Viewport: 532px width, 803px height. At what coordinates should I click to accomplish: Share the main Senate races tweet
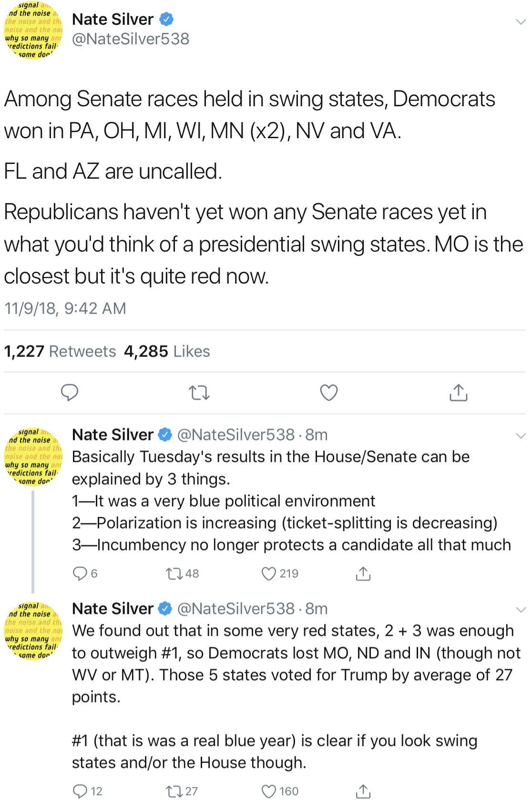click(458, 393)
